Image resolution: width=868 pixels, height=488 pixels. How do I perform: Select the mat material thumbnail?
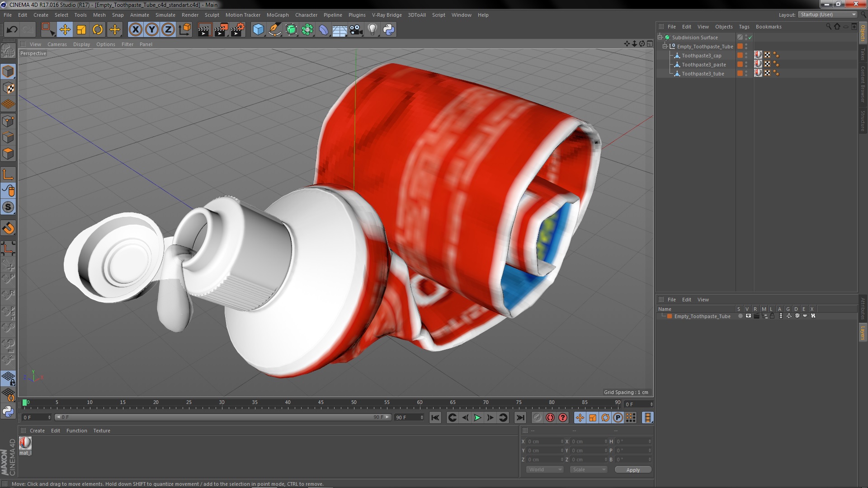click(x=25, y=443)
